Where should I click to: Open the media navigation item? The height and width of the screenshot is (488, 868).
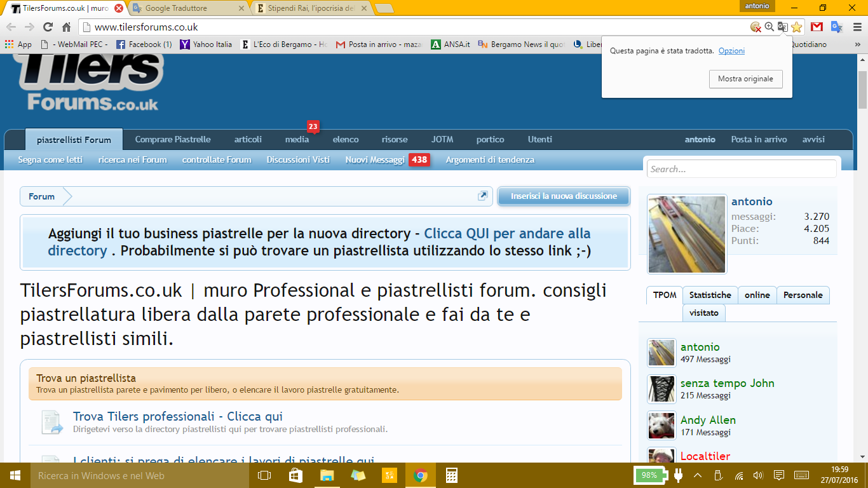click(297, 139)
